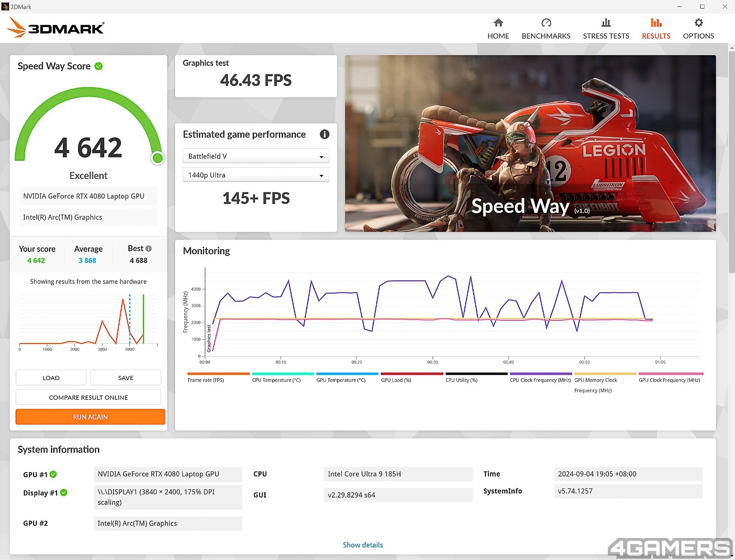
Task: Click COMPARE RESULT ONLINE button
Action: (x=88, y=398)
